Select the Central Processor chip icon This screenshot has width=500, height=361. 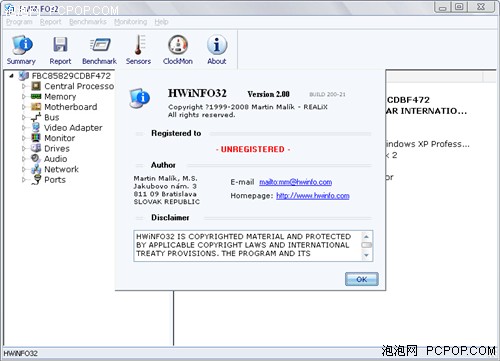pos(36,86)
